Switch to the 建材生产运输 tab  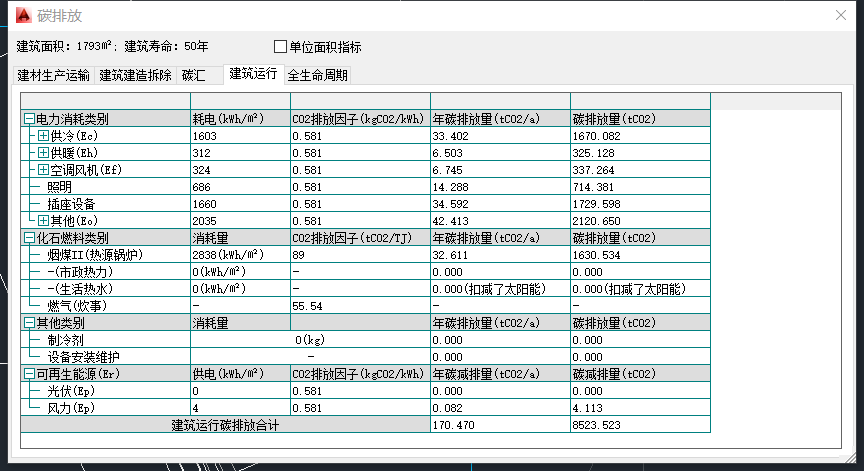pos(54,75)
